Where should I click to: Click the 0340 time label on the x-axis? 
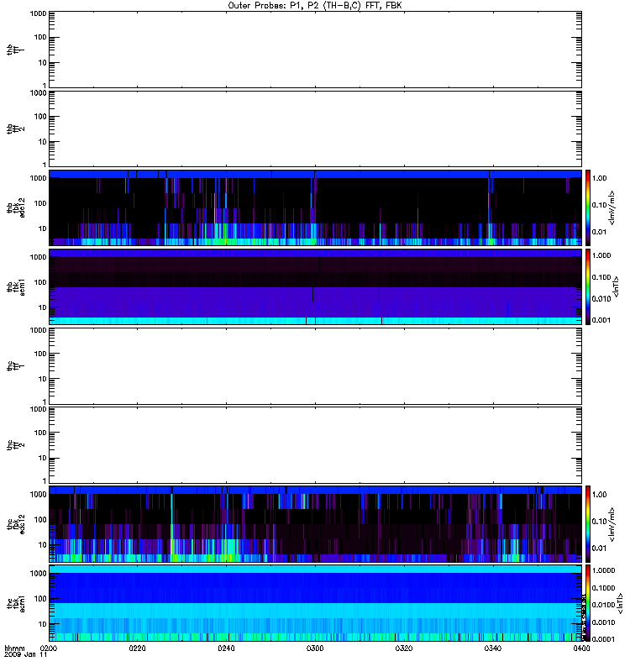click(x=493, y=648)
